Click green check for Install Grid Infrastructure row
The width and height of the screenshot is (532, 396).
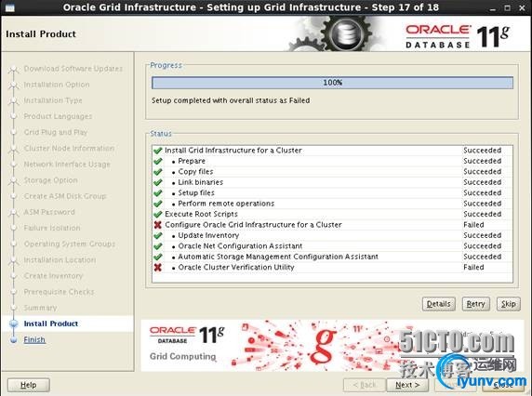(157, 151)
